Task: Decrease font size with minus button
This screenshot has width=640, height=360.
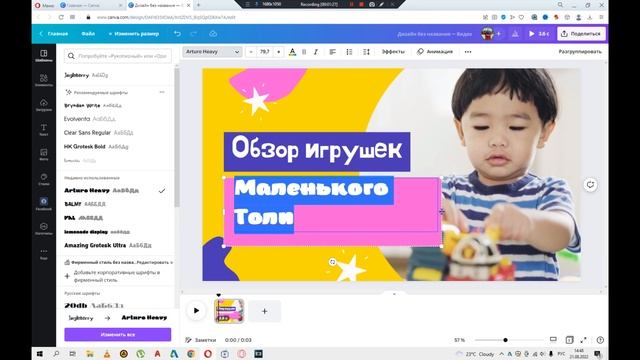Action: point(251,52)
